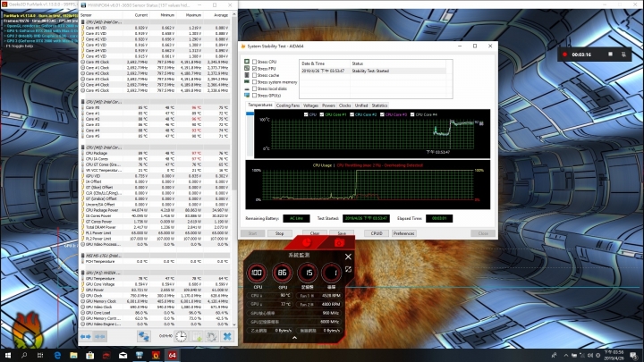
Task: Click HWiNFO blue X close sensors icon
Action: [227, 337]
